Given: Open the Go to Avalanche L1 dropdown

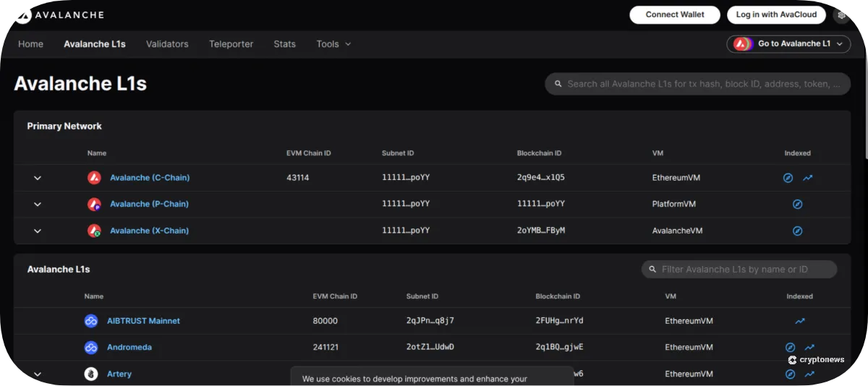Looking at the screenshot, I should [788, 44].
